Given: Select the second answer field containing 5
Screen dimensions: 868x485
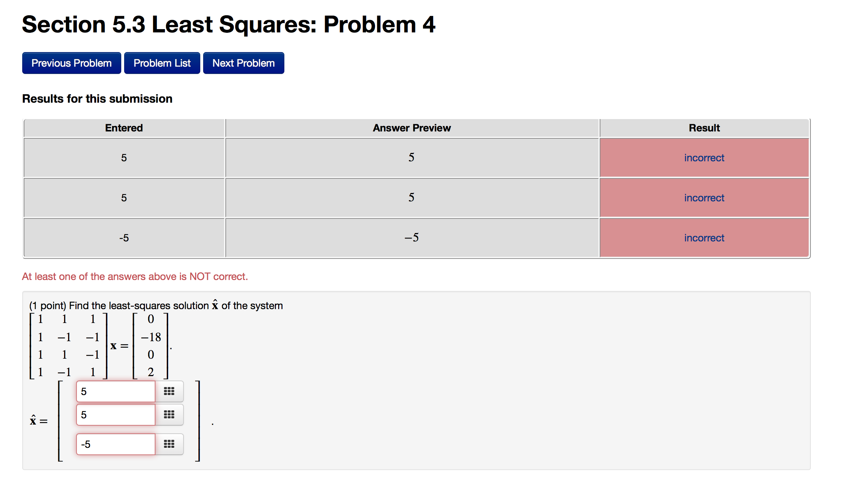Looking at the screenshot, I should click(115, 415).
